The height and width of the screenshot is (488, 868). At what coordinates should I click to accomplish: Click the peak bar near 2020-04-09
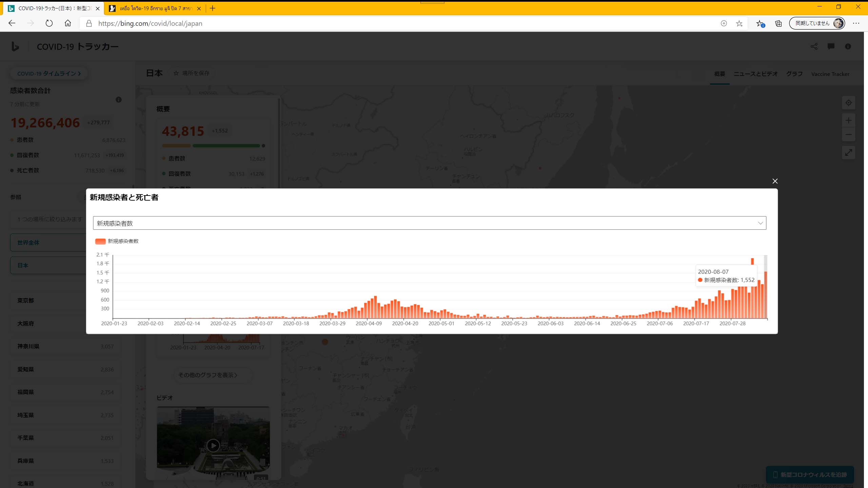coord(375,307)
